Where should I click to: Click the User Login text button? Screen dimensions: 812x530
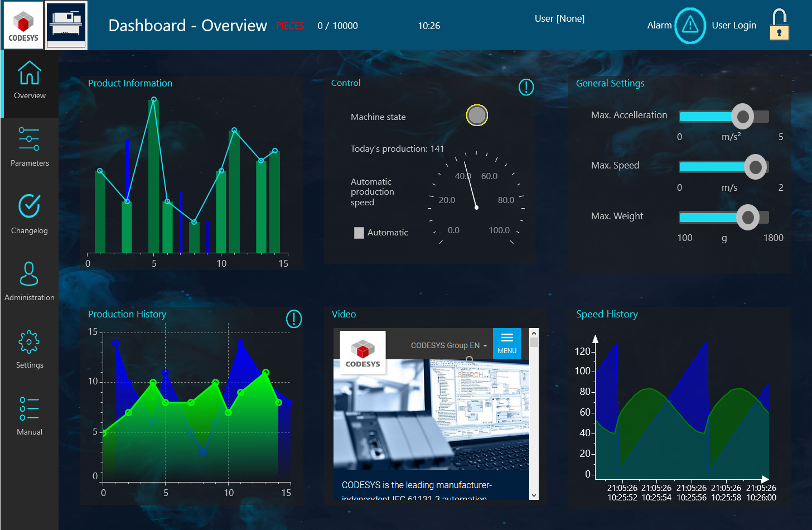[734, 25]
